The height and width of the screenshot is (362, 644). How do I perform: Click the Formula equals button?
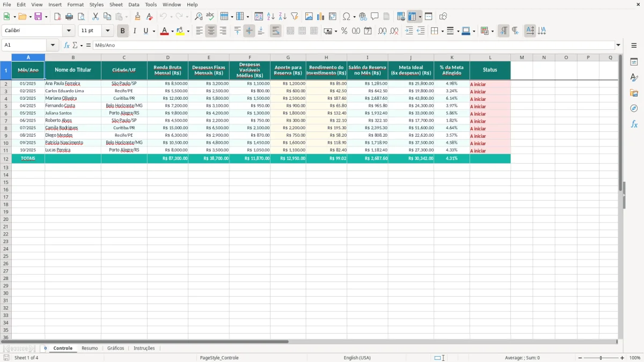[89, 45]
